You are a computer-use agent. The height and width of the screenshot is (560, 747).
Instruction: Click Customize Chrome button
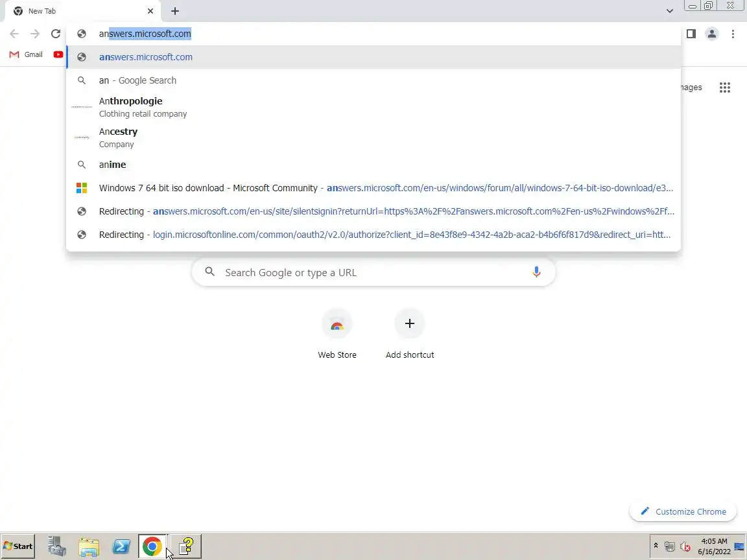pos(683,511)
